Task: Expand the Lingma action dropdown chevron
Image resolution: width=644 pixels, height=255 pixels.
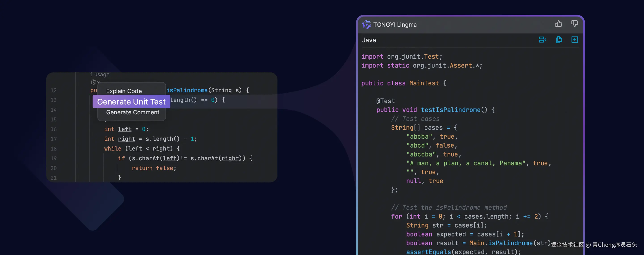Action: pos(99,82)
